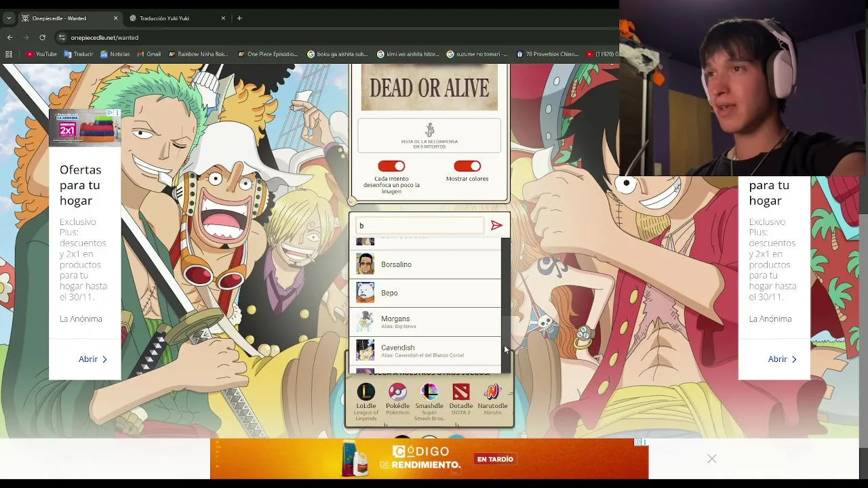Screen dimensions: 868x488
Task: Click the bounty hint icon box
Action: pos(429,136)
